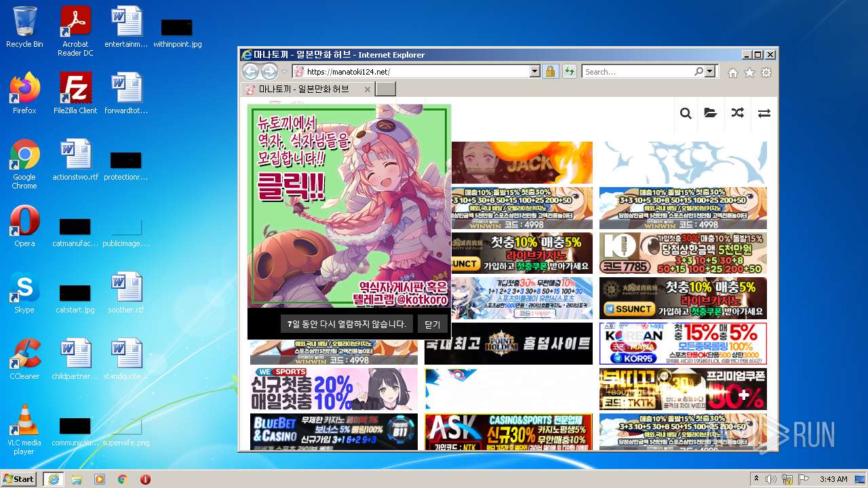Launch Skype from desktop

pyautogui.click(x=24, y=292)
